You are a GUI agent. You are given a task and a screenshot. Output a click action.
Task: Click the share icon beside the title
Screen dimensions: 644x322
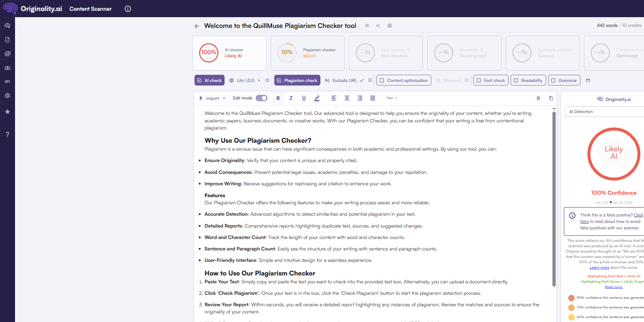378,26
